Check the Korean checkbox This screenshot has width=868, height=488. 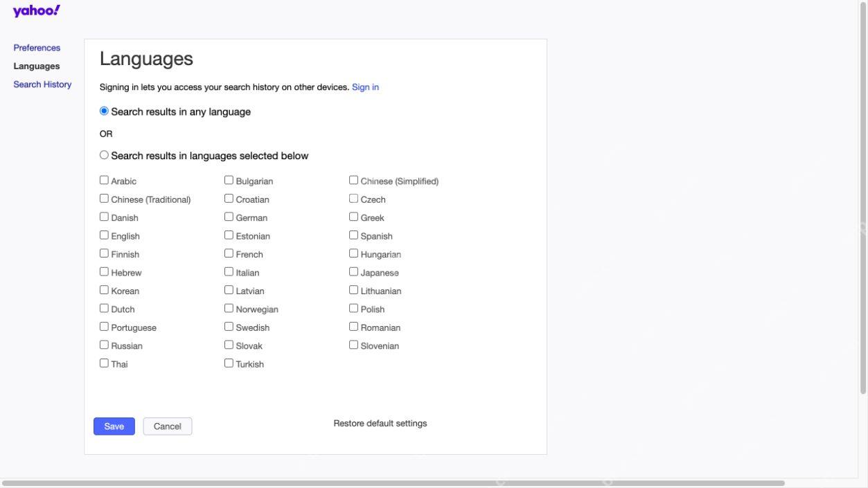(105, 290)
